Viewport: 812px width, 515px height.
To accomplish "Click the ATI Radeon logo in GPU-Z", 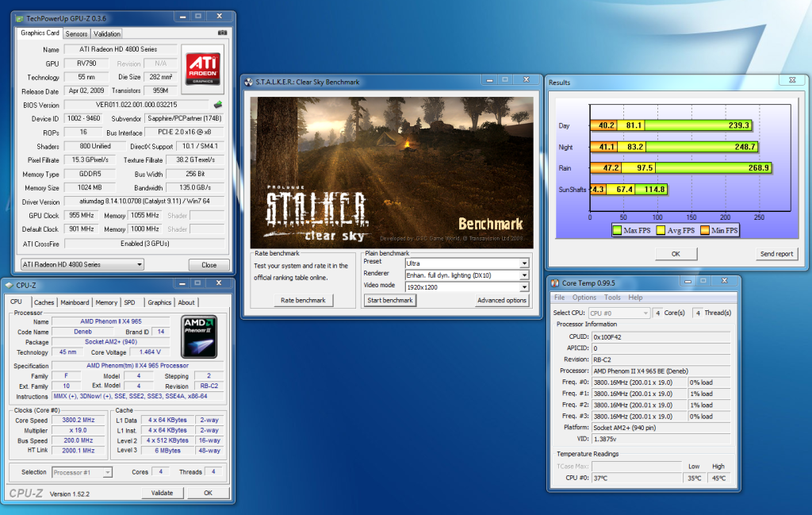I will [x=203, y=68].
